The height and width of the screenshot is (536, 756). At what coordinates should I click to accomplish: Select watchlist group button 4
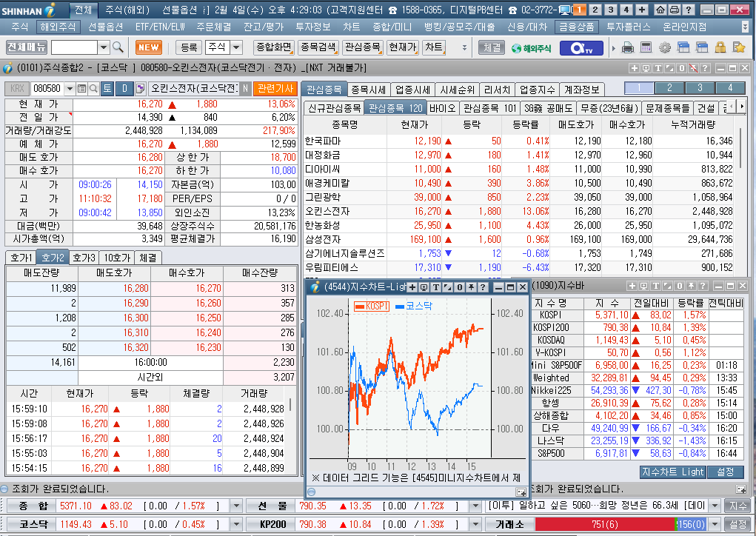click(730, 87)
